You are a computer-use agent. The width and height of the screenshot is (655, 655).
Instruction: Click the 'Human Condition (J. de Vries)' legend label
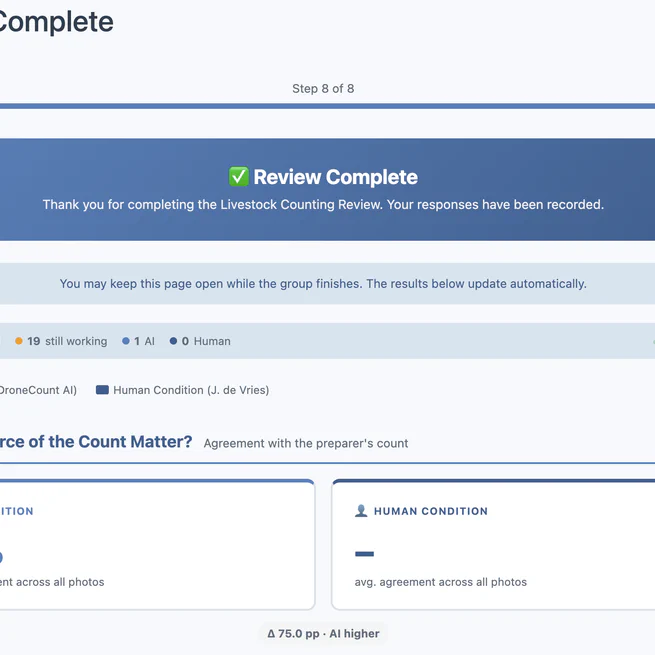(x=191, y=390)
